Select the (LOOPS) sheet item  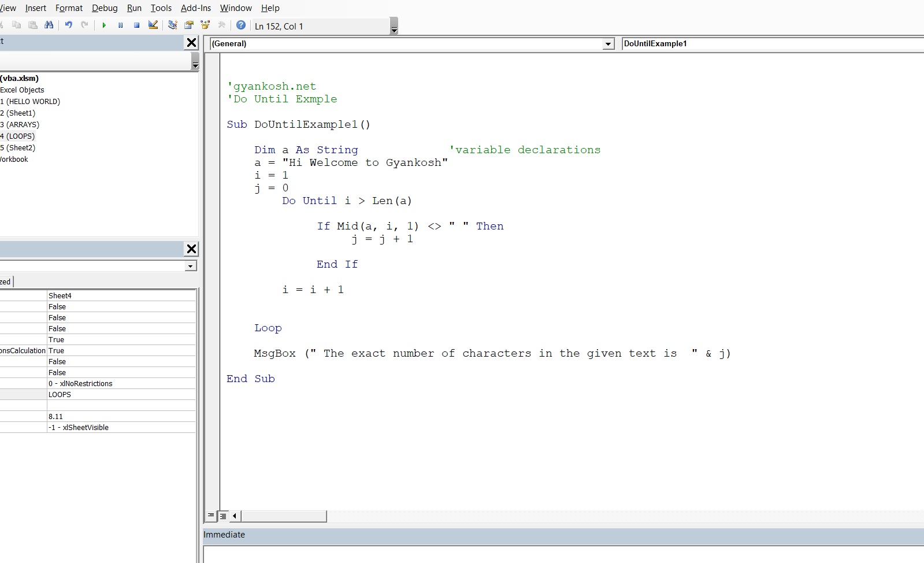[x=18, y=136]
